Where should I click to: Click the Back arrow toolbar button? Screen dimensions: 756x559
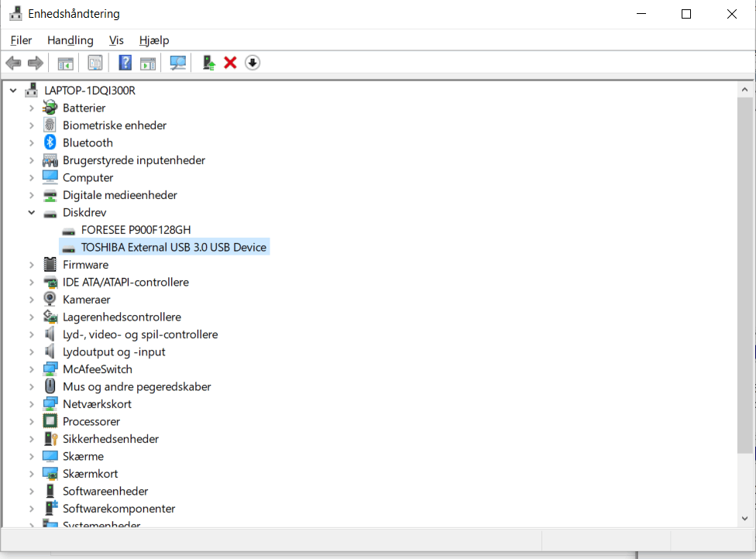point(13,63)
